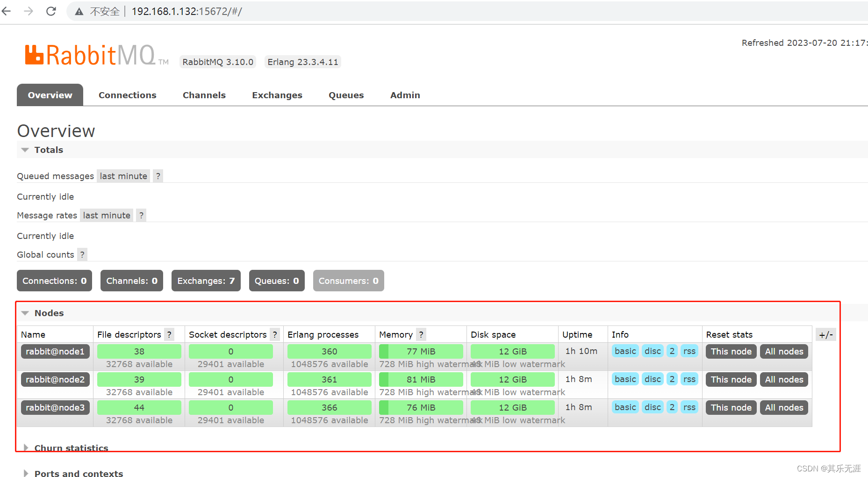Screen dimensions: 868x477
Task: Reset stats for This node on node1
Action: tap(731, 351)
